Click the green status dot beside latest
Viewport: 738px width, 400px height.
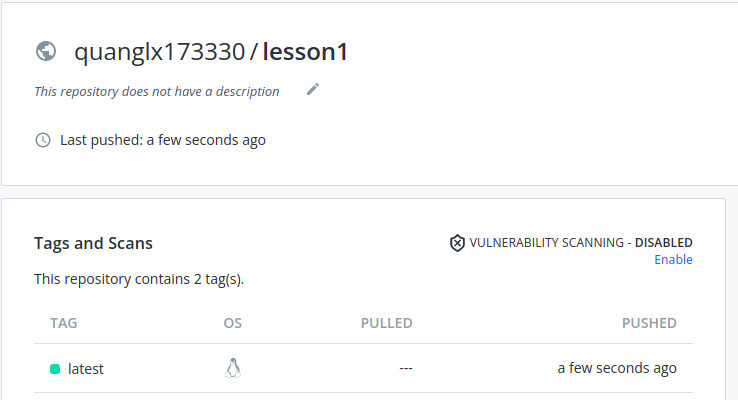(55, 369)
